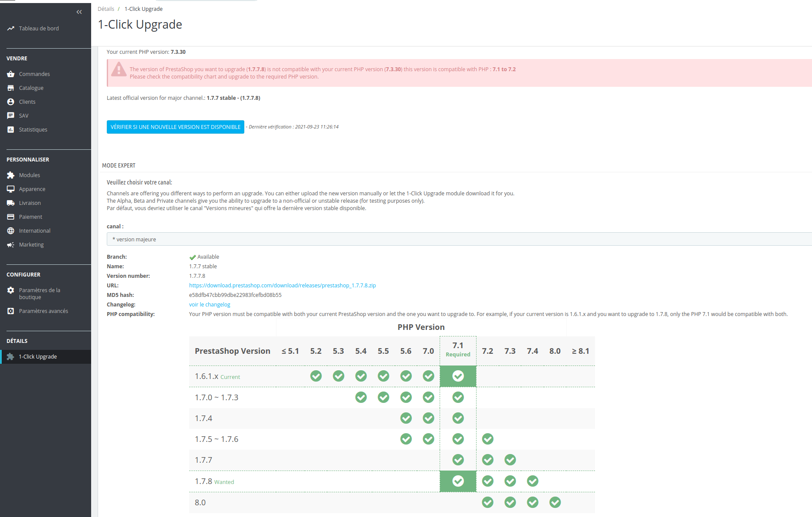Click the MD5 hash value e58dfb47cbb99dbe22983fcefbd08b55

click(x=235, y=295)
